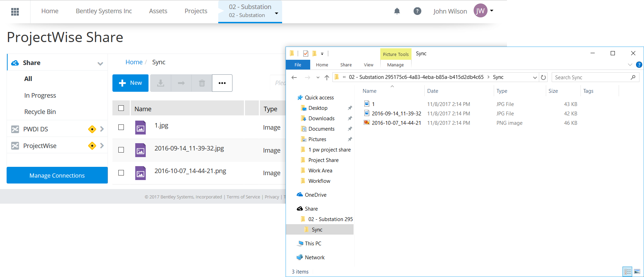Screen dimensions: 644x277
Task: Open the Customize Quick Access Toolbar dropdown
Action: click(x=322, y=54)
